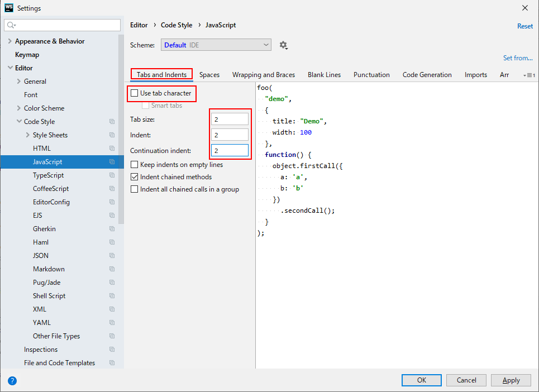Click the copy icon beside HTML
Image resolution: width=539 pixels, height=392 pixels.
[x=112, y=149]
